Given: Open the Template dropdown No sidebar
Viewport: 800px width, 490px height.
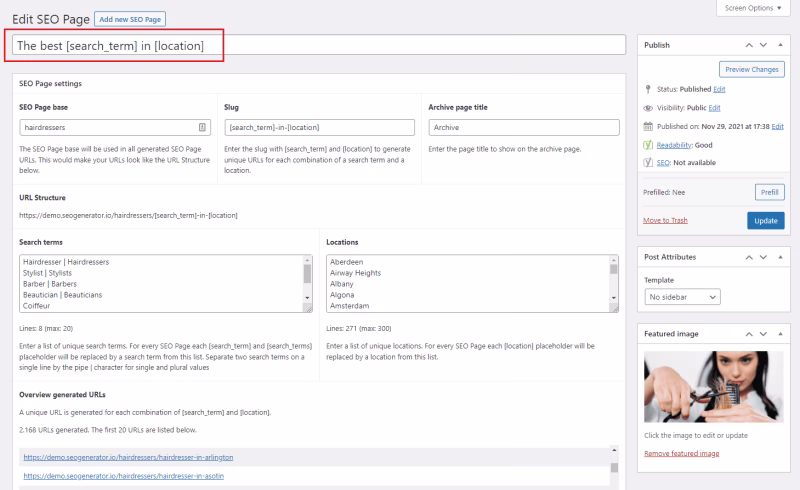Looking at the screenshot, I should (x=682, y=297).
